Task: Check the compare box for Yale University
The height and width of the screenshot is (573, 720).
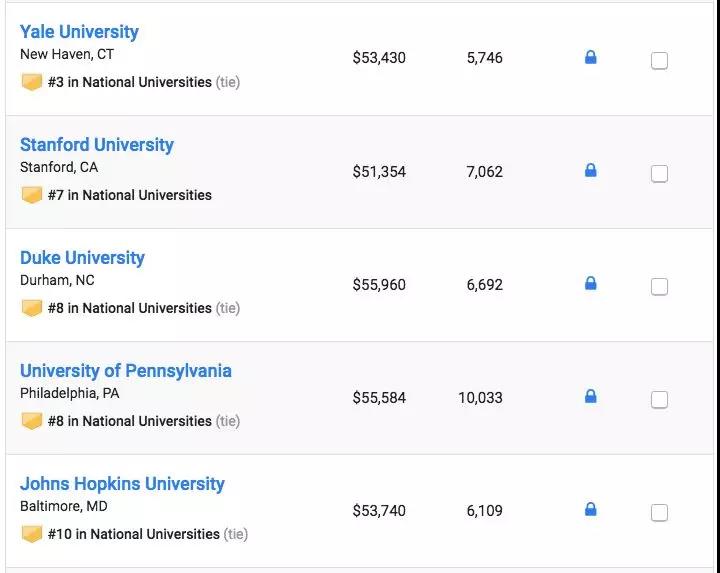Action: pos(659,61)
